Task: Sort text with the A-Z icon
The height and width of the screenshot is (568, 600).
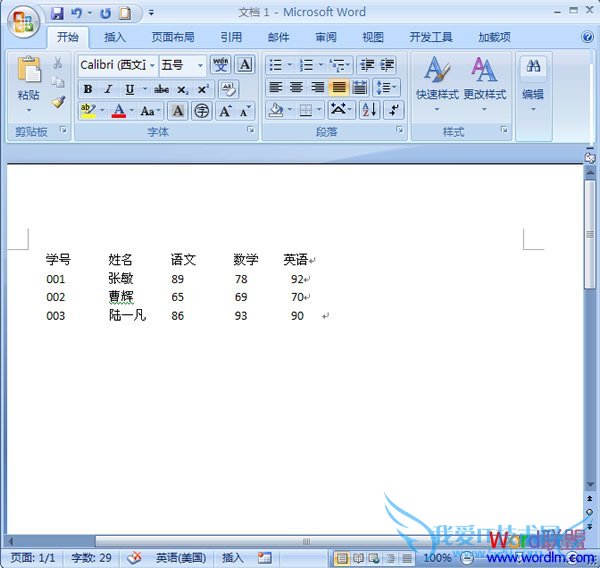Action: (369, 110)
